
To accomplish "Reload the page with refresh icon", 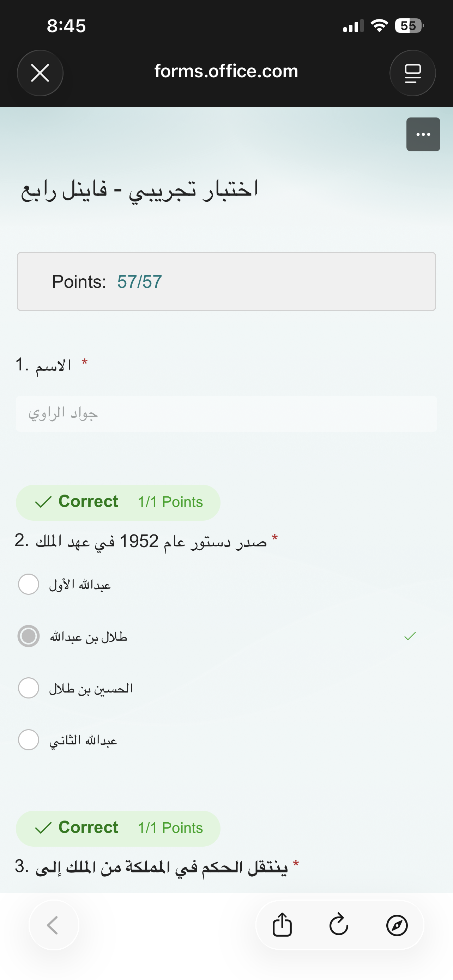I will 338,925.
